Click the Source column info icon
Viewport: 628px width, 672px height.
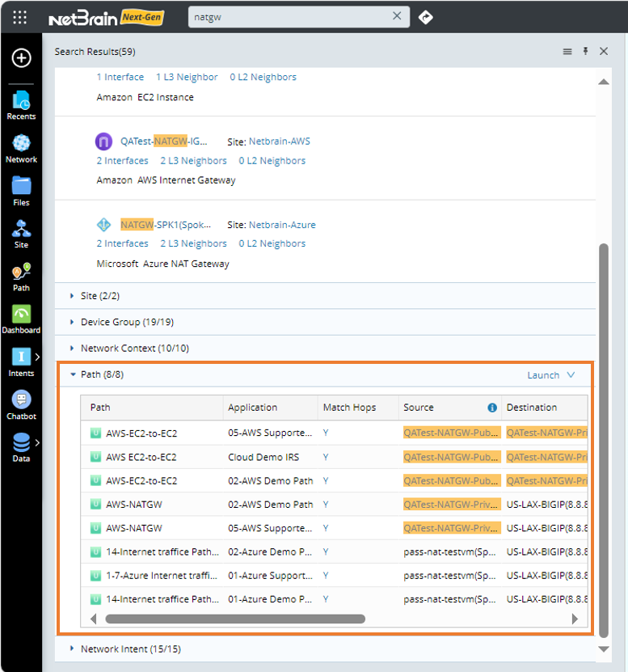click(492, 408)
